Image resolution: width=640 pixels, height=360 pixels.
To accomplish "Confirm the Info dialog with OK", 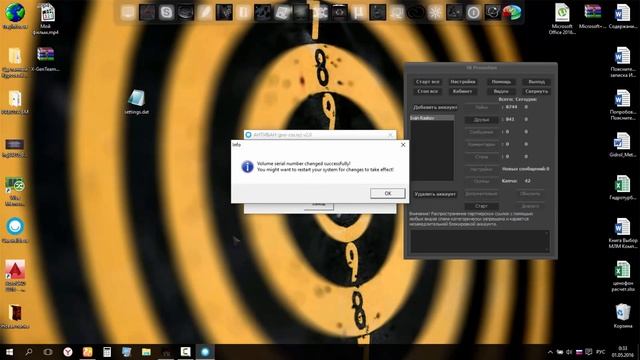I will (x=388, y=193).
